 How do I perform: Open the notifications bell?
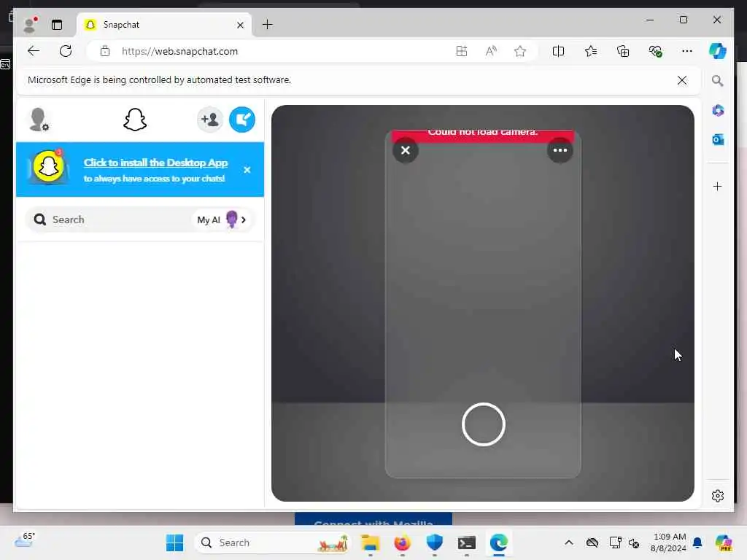click(697, 542)
